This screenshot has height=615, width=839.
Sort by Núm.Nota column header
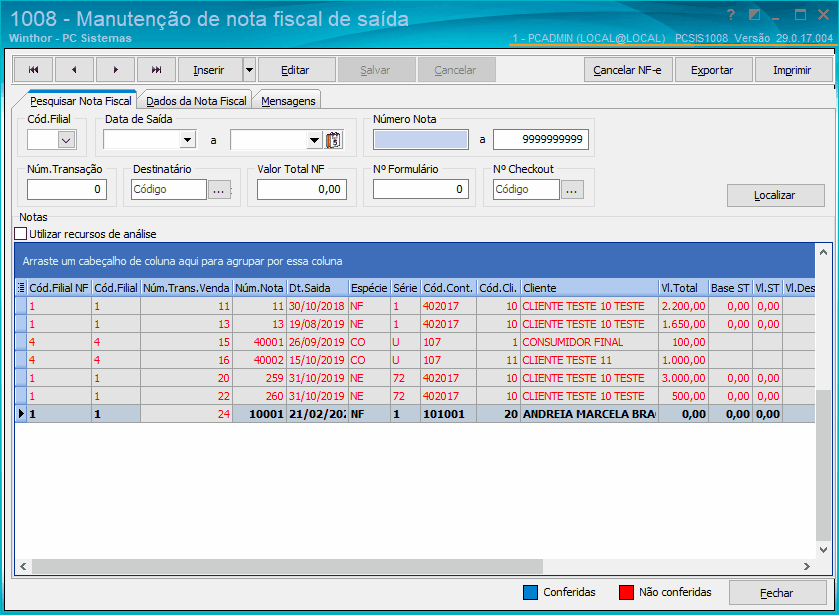coord(260,288)
